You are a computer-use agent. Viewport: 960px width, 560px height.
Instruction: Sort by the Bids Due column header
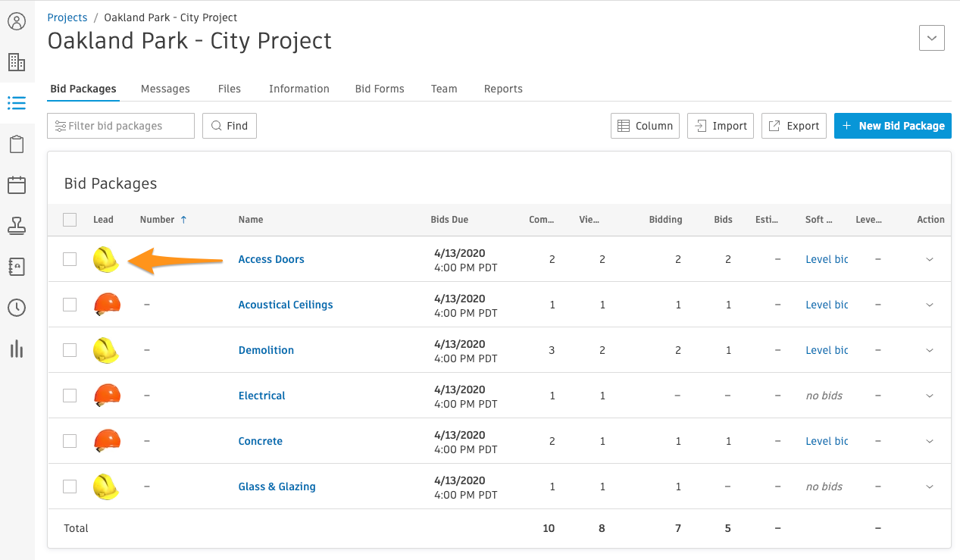coord(449,220)
